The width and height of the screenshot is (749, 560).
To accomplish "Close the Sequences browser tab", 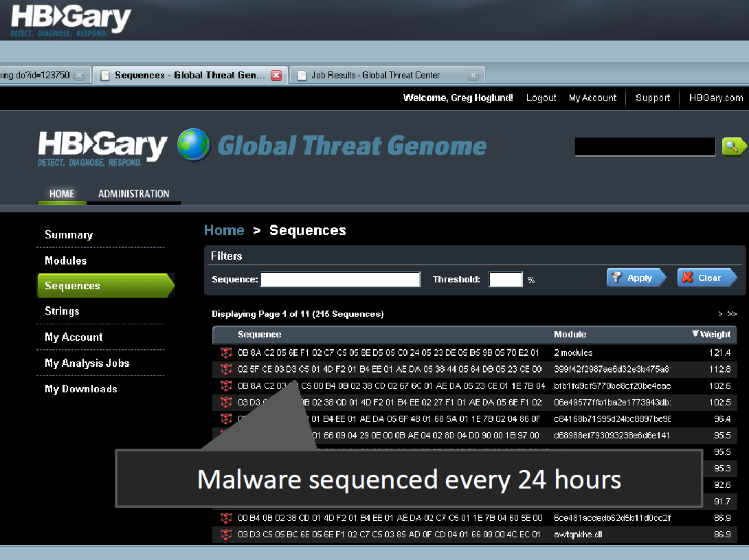I will tap(276, 76).
